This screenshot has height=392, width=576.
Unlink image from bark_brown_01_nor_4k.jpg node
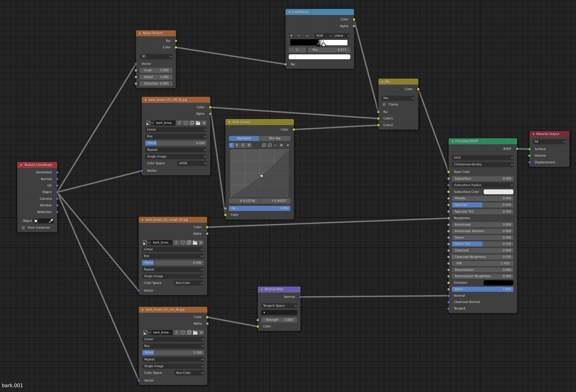[201, 332]
